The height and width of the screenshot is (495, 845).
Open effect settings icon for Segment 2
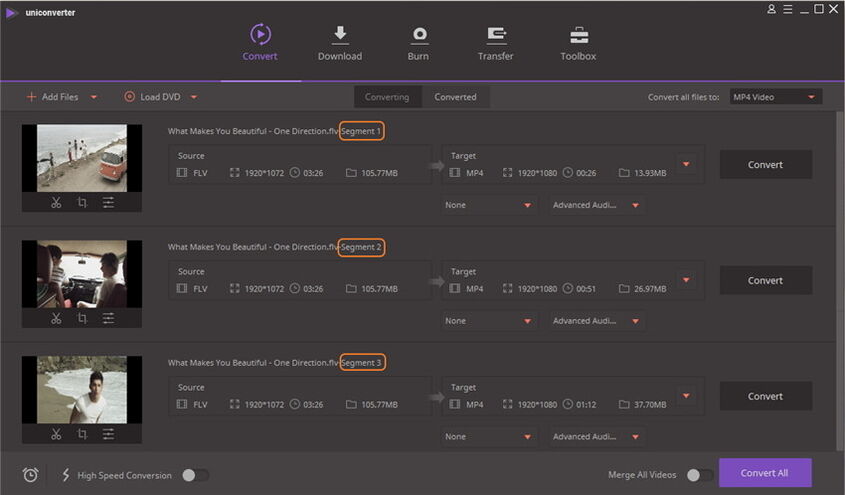coord(108,318)
